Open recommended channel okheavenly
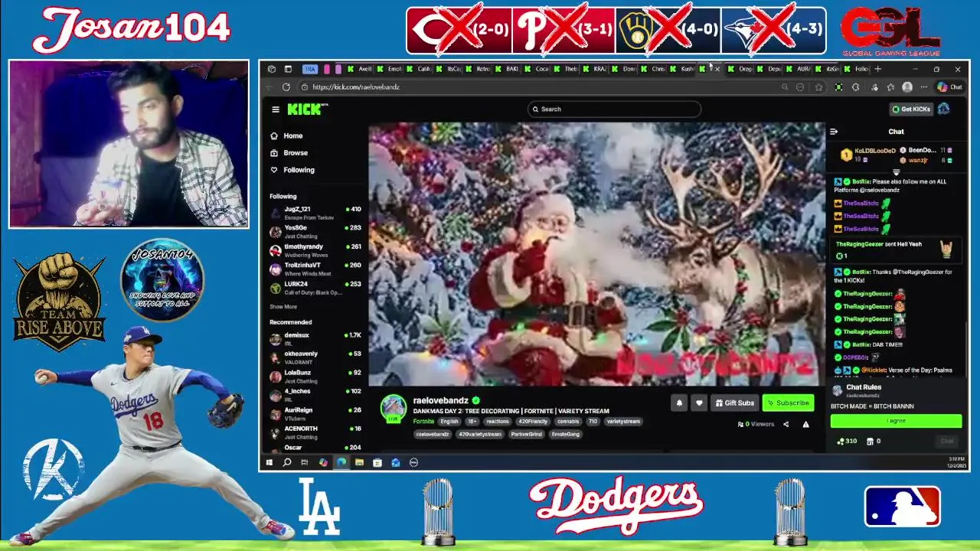This screenshot has height=551, width=980. [315, 357]
